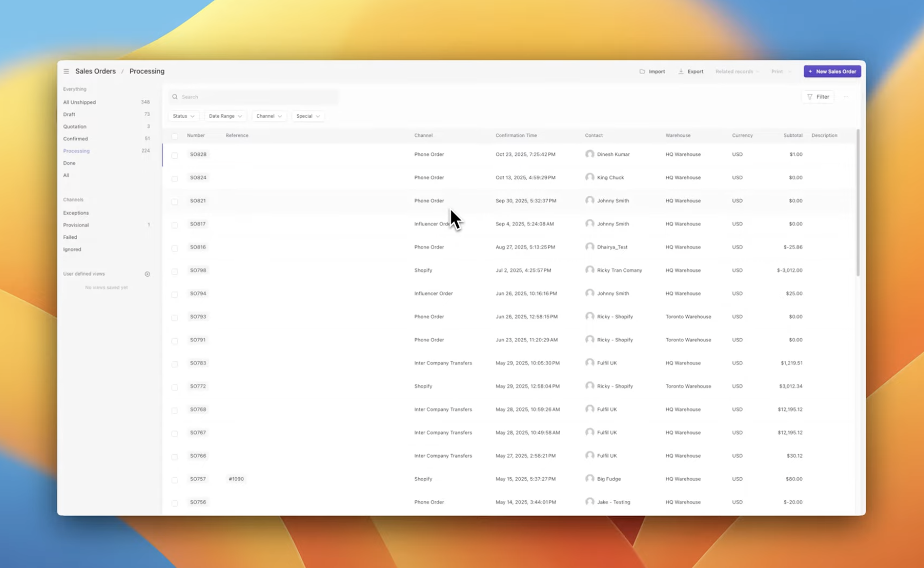The height and width of the screenshot is (568, 924).
Task: Open the hamburger sidebar menu icon
Action: tap(66, 71)
